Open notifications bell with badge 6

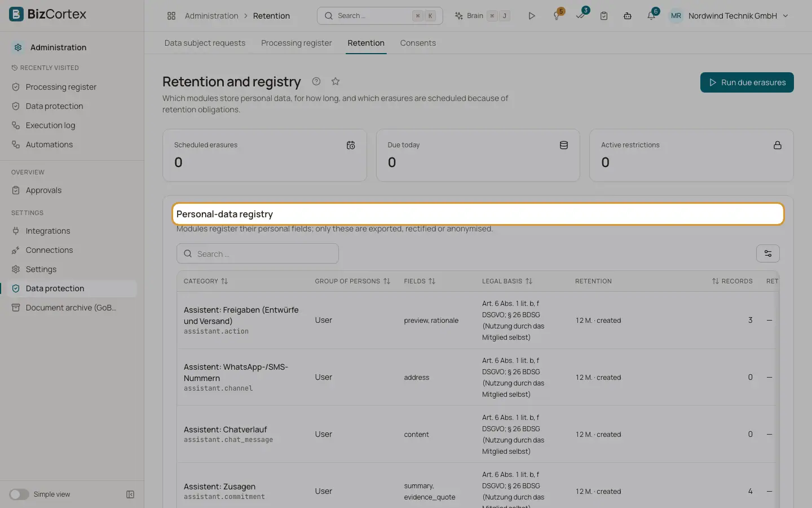point(652,16)
